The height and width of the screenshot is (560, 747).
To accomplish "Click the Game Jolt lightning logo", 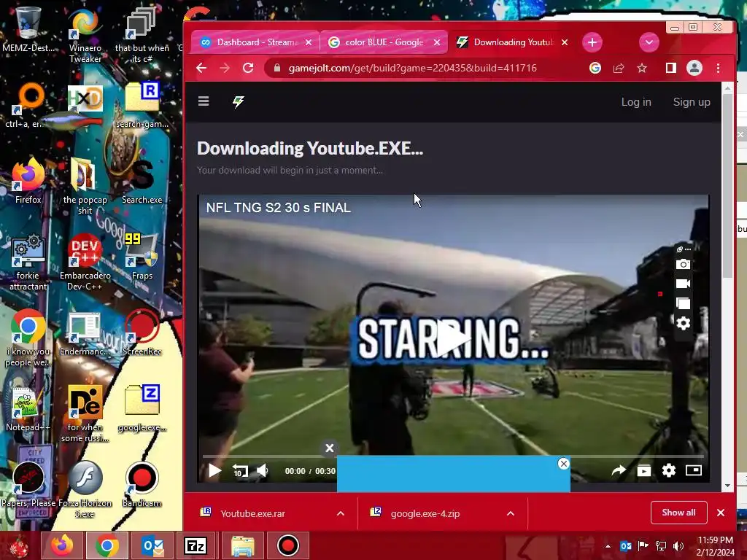I will (239, 101).
